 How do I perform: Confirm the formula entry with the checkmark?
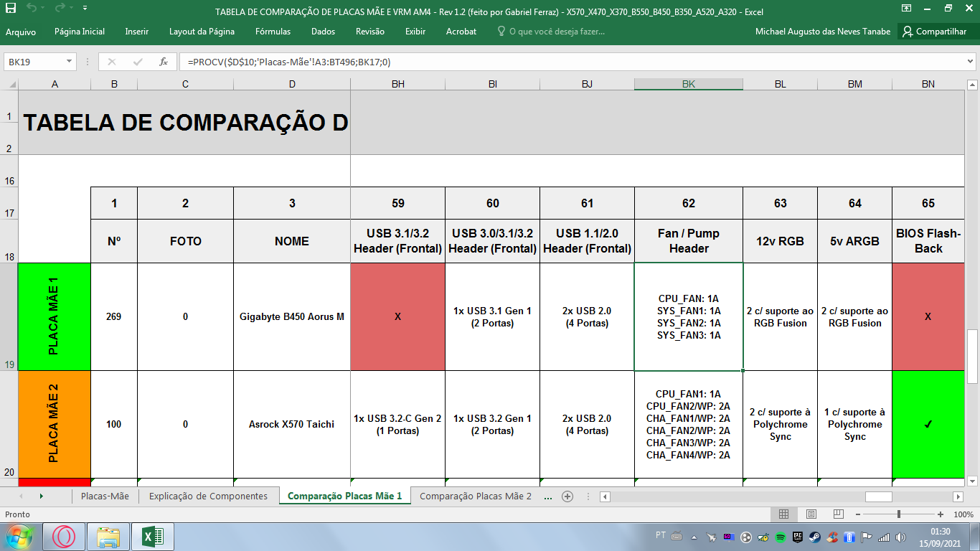[x=138, y=62]
